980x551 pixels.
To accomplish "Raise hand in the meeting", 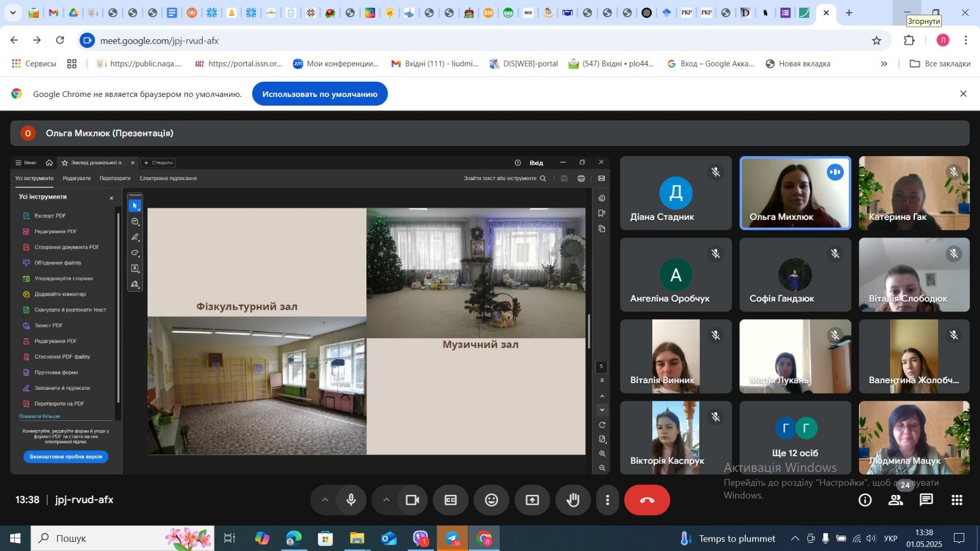I will tap(573, 500).
